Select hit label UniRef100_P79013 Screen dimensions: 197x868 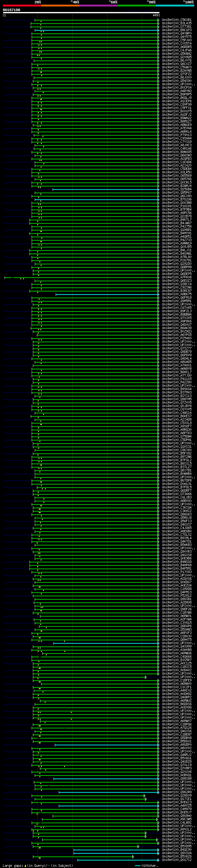click(x=176, y=135)
